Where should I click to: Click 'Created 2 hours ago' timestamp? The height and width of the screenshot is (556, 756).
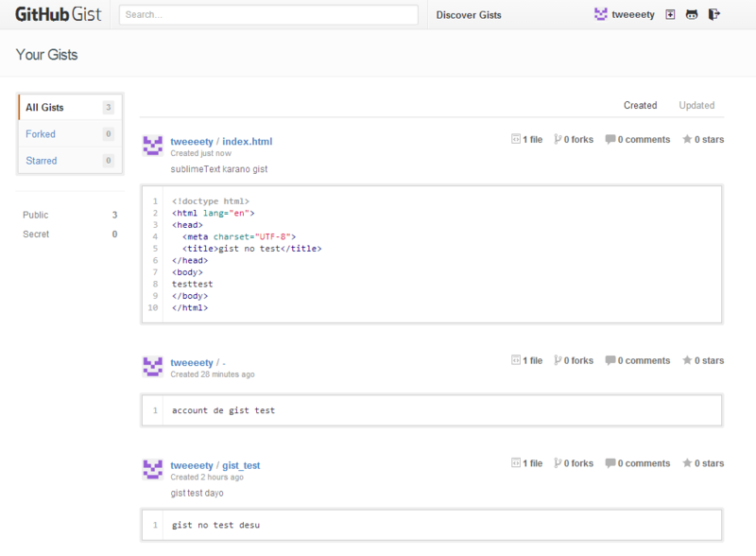(207, 477)
